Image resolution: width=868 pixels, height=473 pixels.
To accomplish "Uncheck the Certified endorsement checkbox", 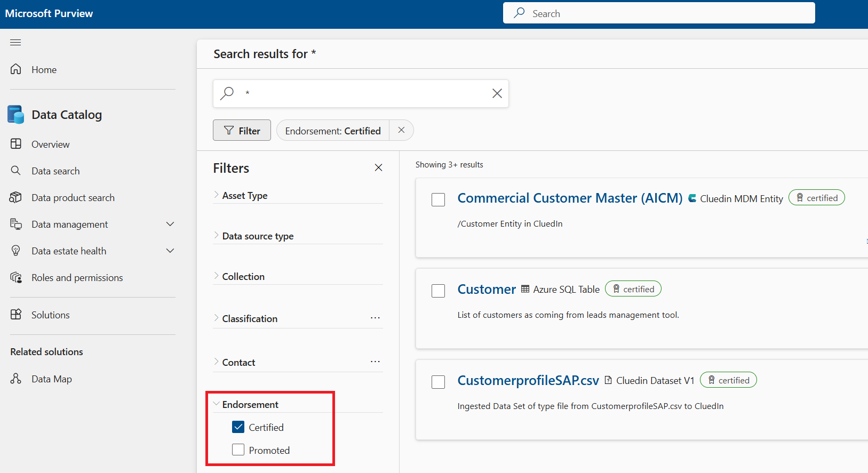I will click(x=238, y=427).
